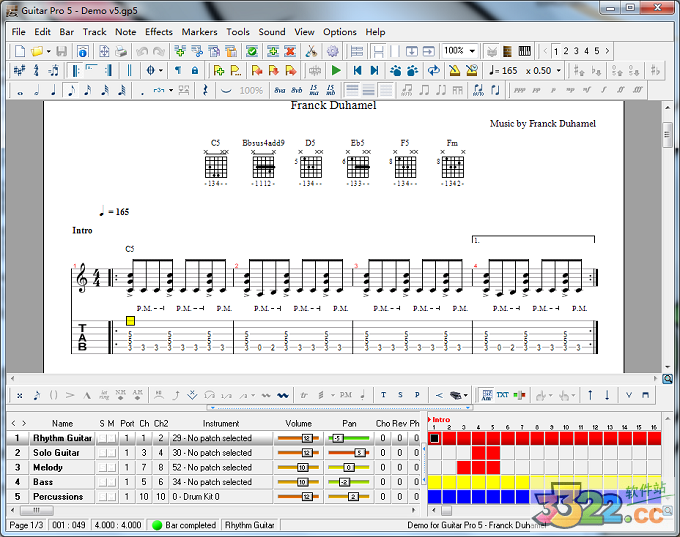Click the chord diagram icon in effects bar
The width and height of the screenshot is (680, 537).
[487, 395]
